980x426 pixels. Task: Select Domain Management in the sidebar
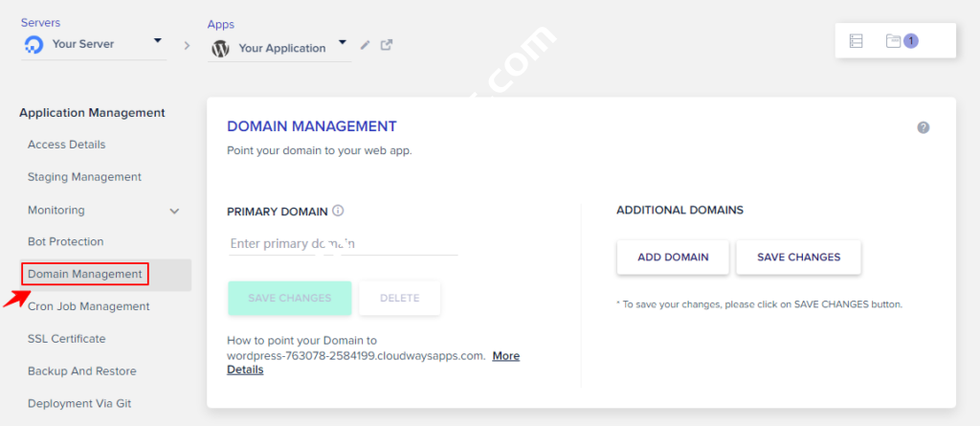point(85,275)
